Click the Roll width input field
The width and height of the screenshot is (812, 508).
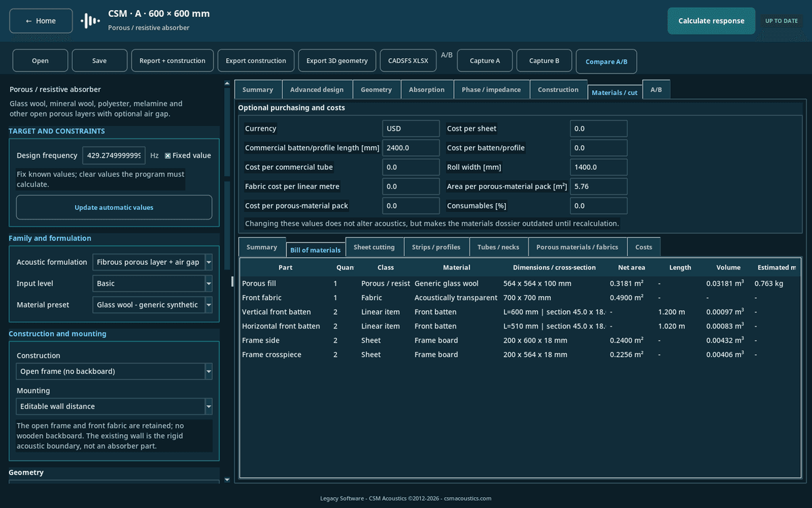click(598, 167)
